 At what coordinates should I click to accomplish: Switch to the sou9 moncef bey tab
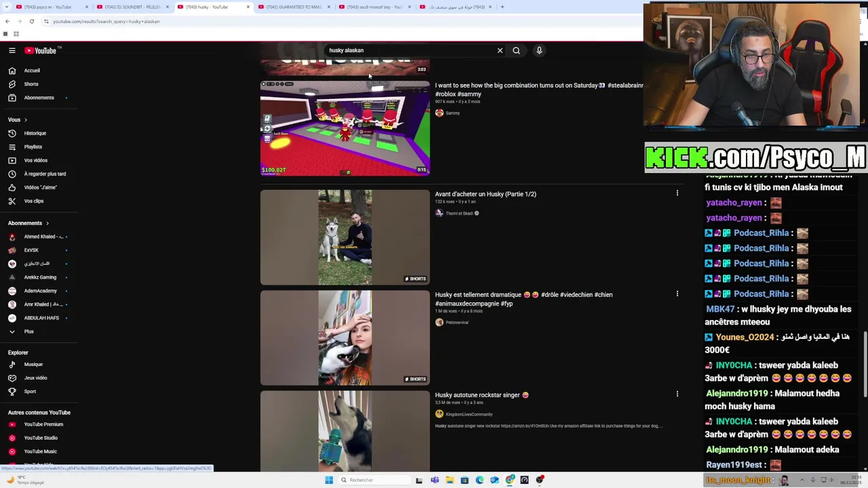tap(374, 7)
